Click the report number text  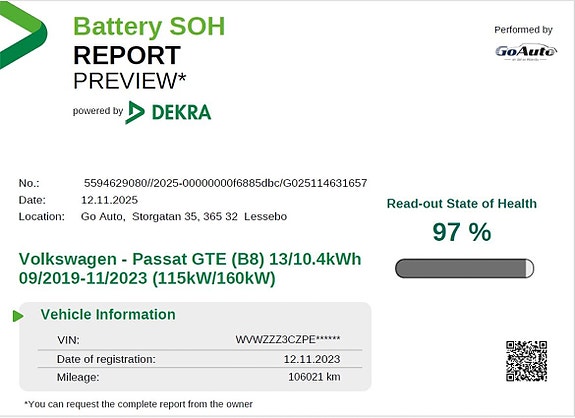pyautogui.click(x=226, y=183)
